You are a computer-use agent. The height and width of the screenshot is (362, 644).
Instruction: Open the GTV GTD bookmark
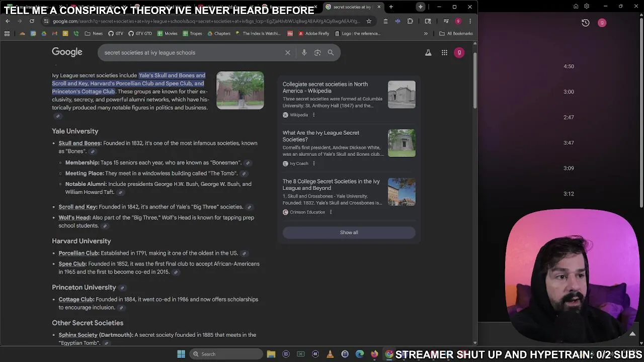[140, 34]
